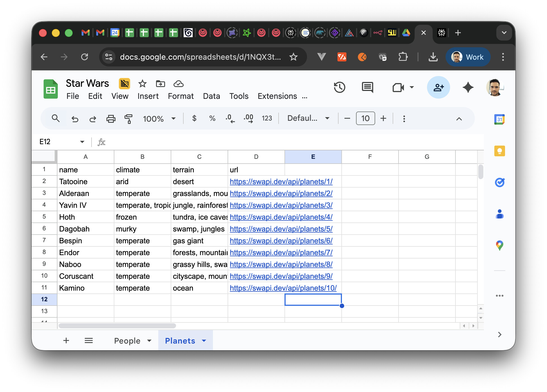Open the planets/5/ link for Dagobah

coord(281,229)
